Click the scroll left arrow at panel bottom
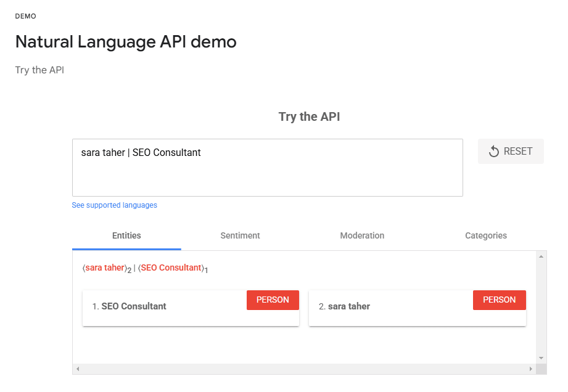568x392 pixels. pyautogui.click(x=78, y=369)
